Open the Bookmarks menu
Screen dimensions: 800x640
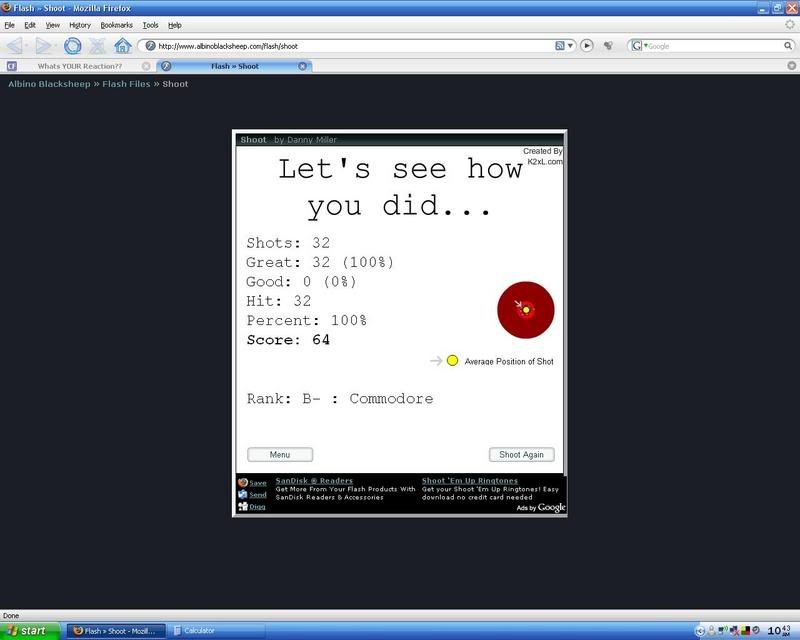(x=116, y=24)
